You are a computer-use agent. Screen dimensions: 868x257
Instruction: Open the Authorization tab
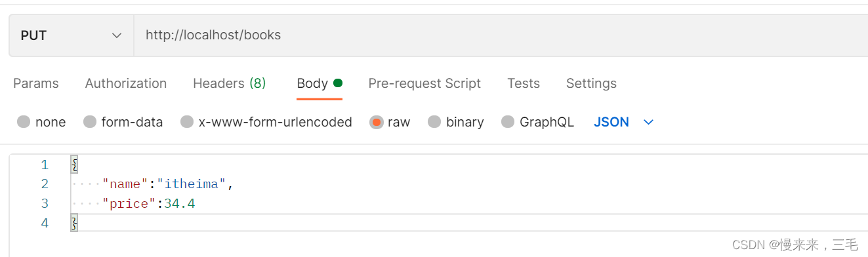pos(126,83)
